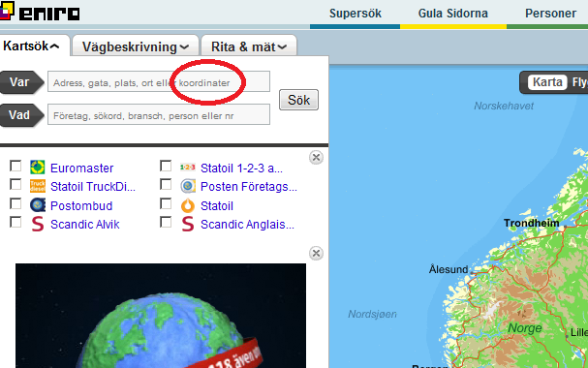Expand the Rita & mät dropdown
Image resolution: width=588 pixels, height=368 pixels.
249,46
